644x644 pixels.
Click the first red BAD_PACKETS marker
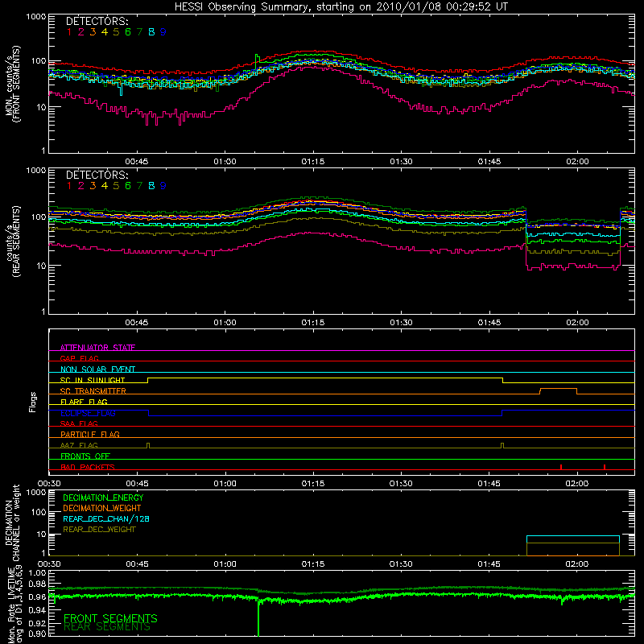coord(561,467)
